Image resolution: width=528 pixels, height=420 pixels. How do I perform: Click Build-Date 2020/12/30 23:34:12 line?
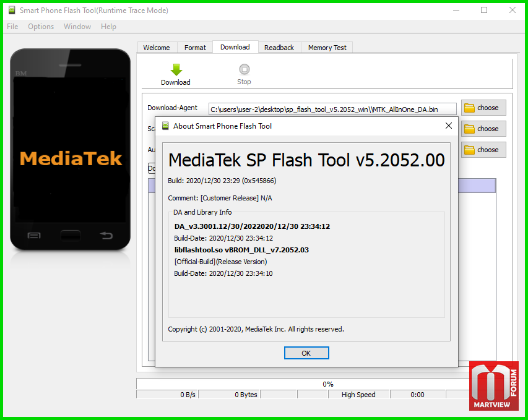[x=223, y=238]
